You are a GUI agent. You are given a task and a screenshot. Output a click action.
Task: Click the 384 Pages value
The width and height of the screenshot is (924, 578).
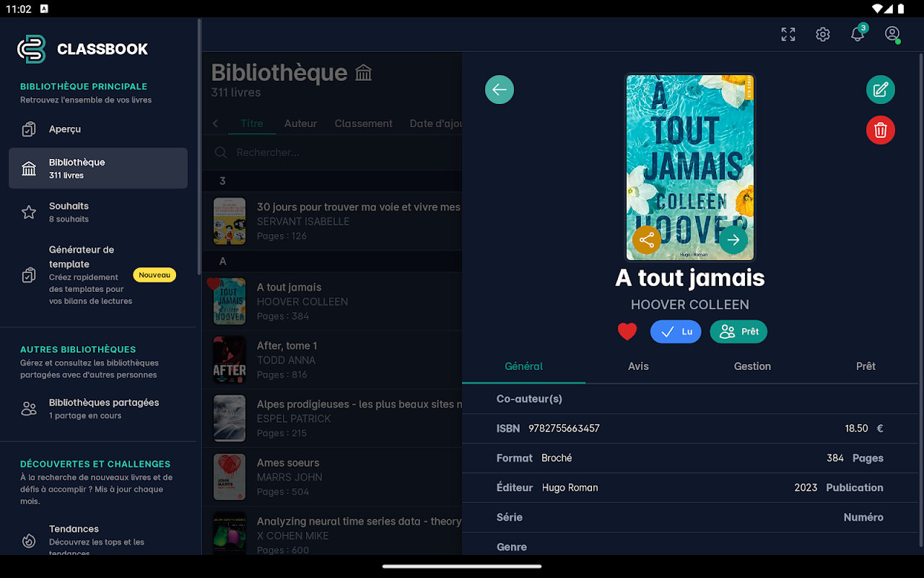(x=835, y=458)
